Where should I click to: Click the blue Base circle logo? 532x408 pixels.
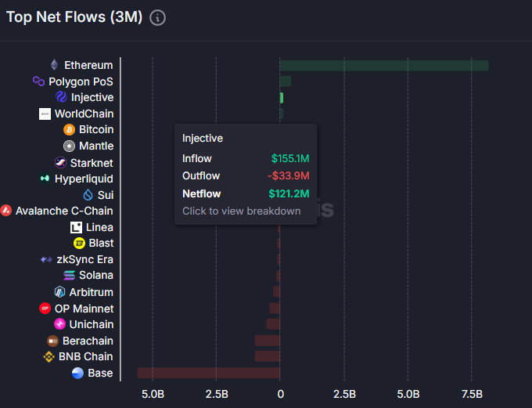point(77,373)
